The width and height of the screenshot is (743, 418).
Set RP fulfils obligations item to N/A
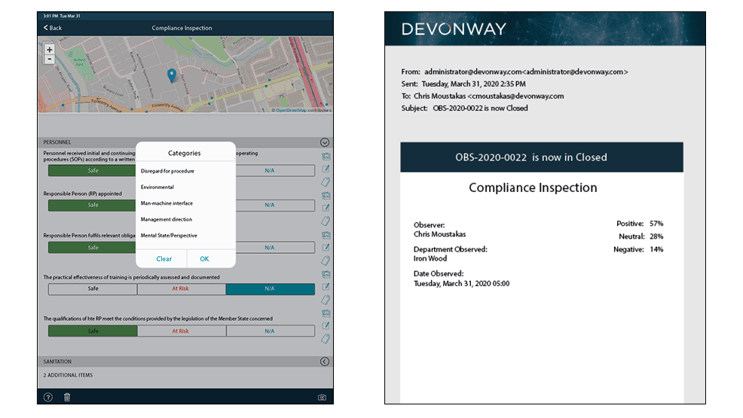275,247
